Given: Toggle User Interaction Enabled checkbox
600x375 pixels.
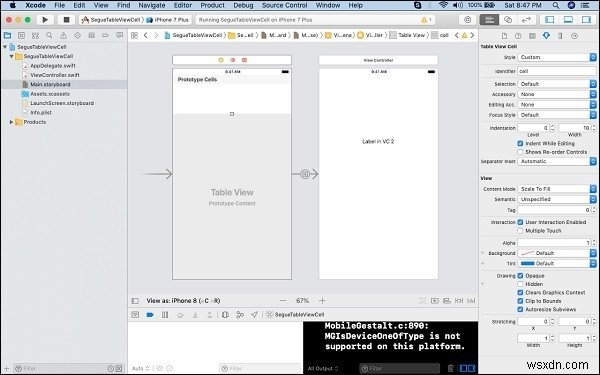Looking at the screenshot, I should [520, 222].
